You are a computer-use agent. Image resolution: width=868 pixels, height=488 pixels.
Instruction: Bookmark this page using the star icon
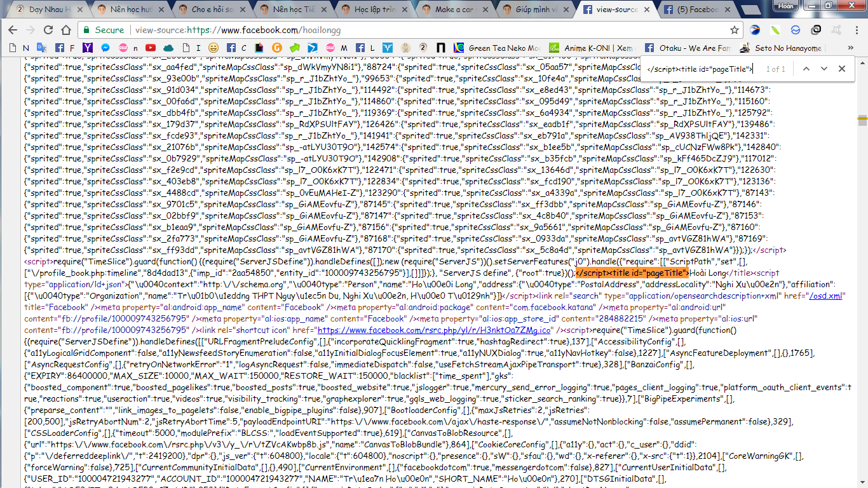735,30
